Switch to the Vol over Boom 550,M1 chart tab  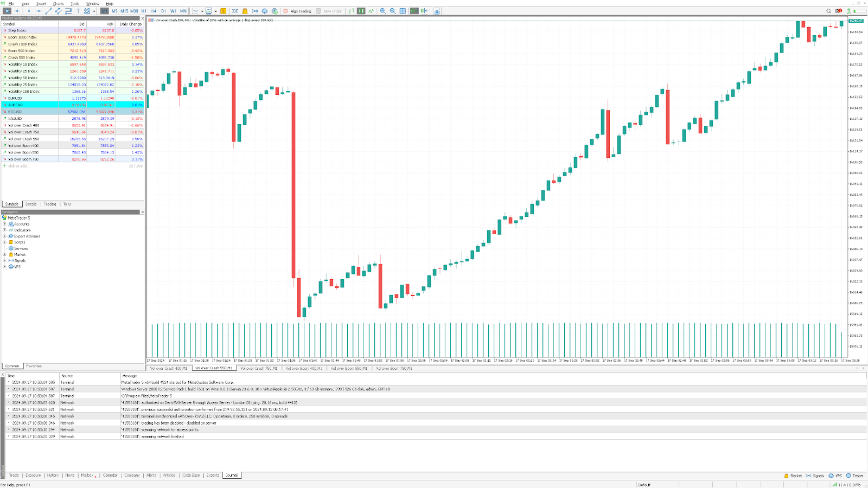pos(349,368)
